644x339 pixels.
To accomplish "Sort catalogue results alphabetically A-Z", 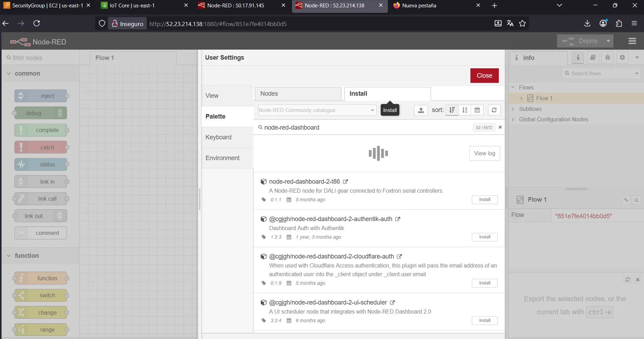I will (465, 110).
